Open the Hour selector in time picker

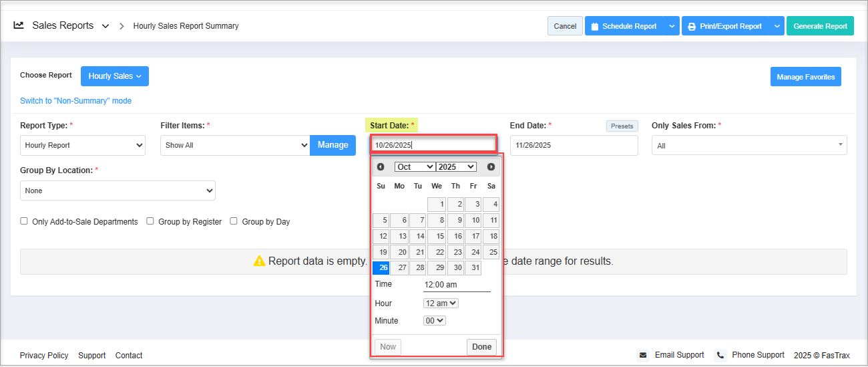[x=441, y=303]
